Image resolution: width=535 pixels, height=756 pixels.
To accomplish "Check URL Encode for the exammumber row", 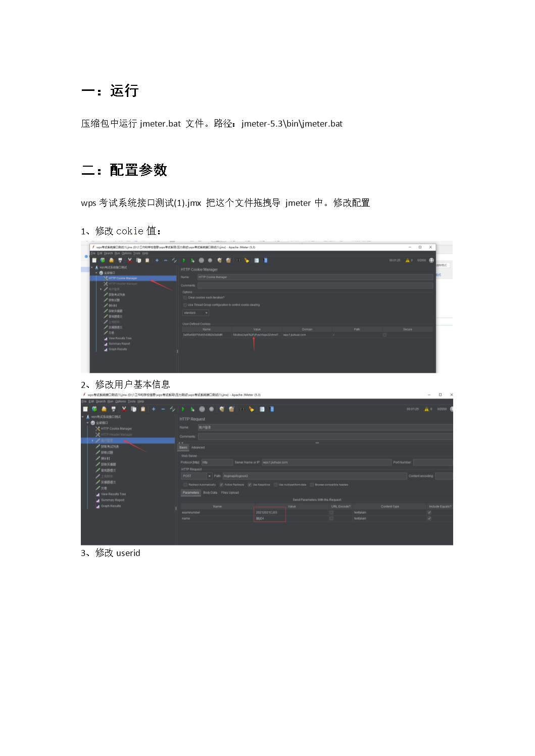I will [331, 513].
